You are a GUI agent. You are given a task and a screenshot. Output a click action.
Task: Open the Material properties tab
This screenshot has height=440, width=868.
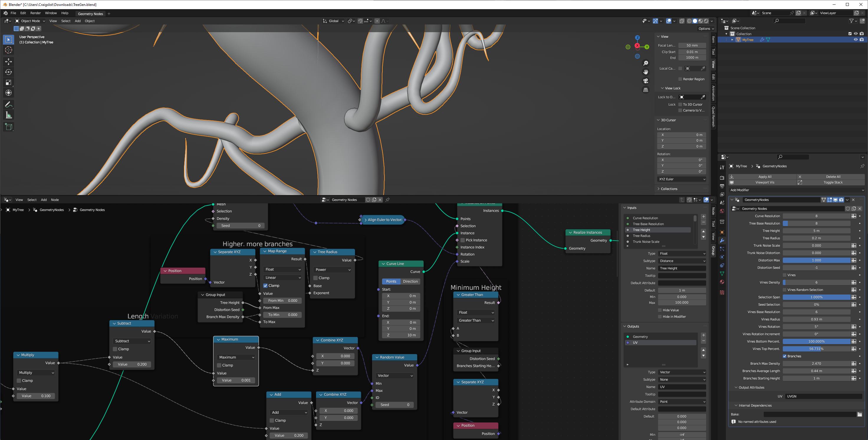click(722, 282)
